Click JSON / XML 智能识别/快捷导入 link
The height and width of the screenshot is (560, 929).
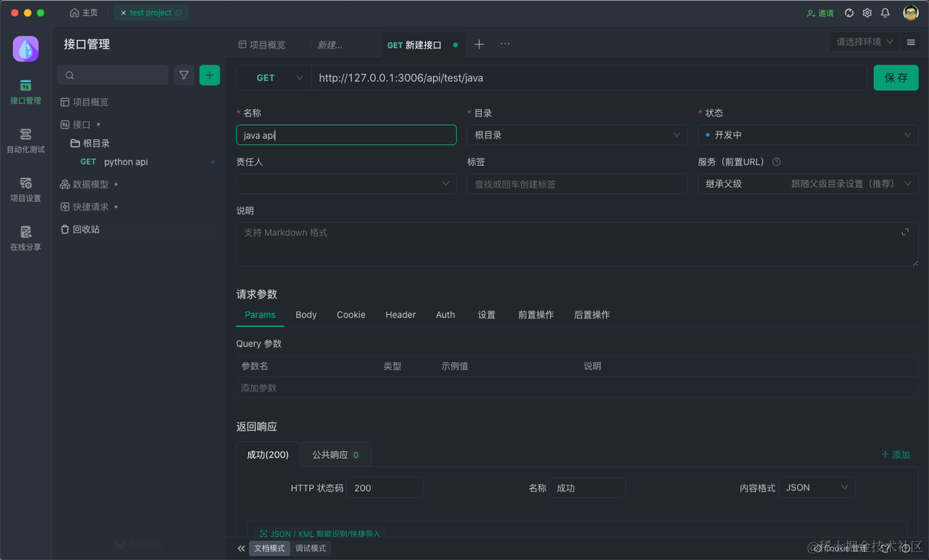pyautogui.click(x=320, y=534)
